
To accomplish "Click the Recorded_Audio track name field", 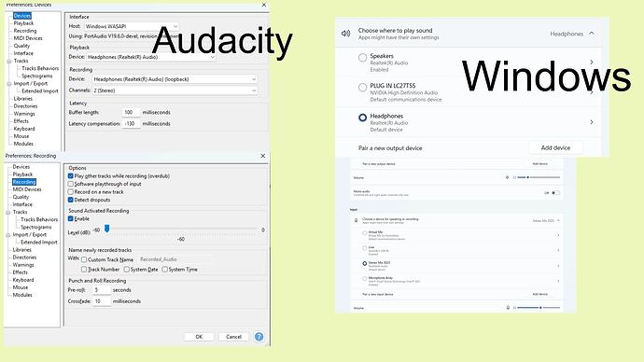I will pyautogui.click(x=175, y=259).
